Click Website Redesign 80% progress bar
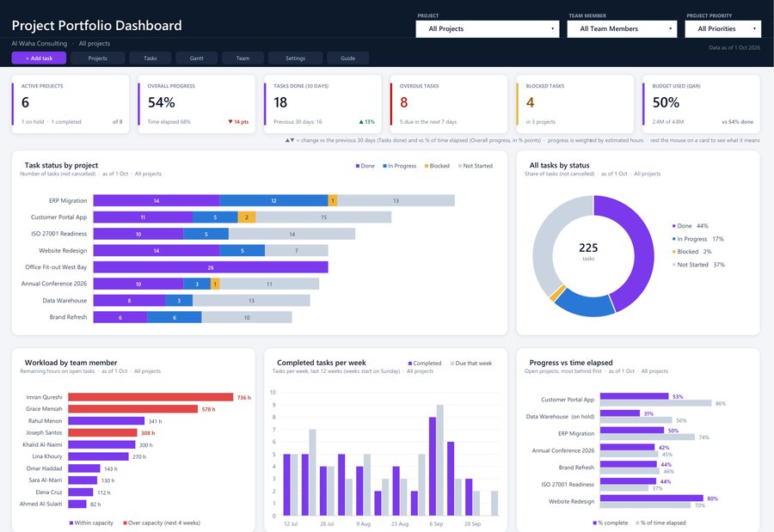774x532 pixels. [x=652, y=498]
